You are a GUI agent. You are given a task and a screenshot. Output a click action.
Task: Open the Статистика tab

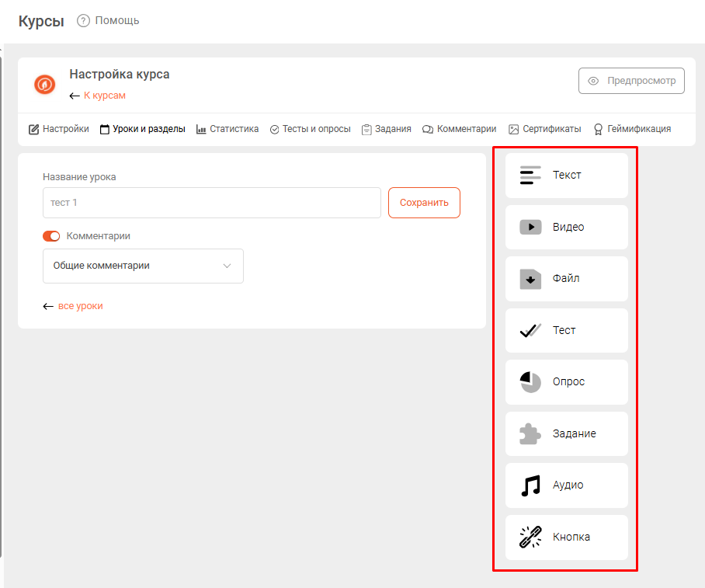(x=227, y=129)
